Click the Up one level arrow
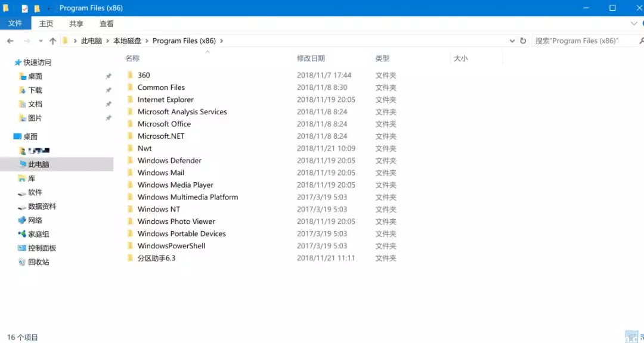The height and width of the screenshot is (343, 644). (x=52, y=41)
